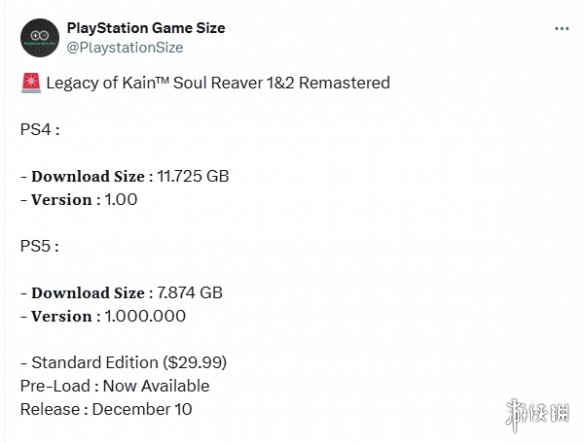584x443 pixels.
Task: Select the PS4 section heading
Action: point(39,130)
